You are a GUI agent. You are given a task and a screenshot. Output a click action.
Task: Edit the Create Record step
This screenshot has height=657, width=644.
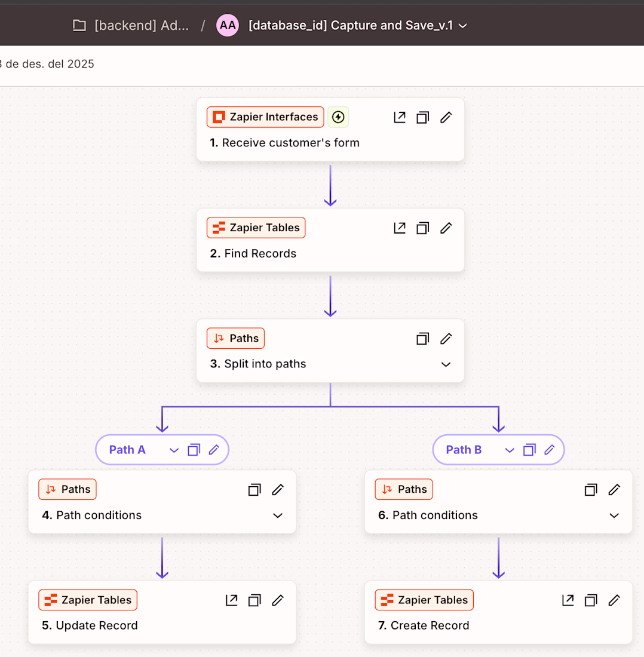614,600
